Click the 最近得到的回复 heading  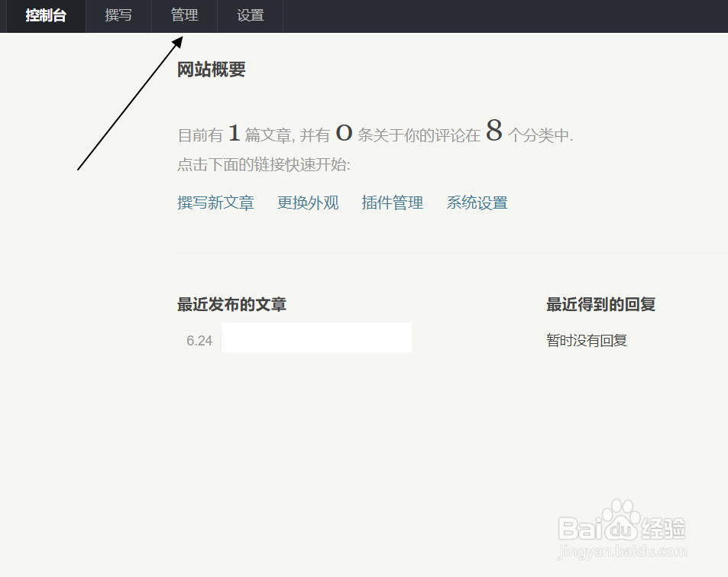(x=600, y=305)
